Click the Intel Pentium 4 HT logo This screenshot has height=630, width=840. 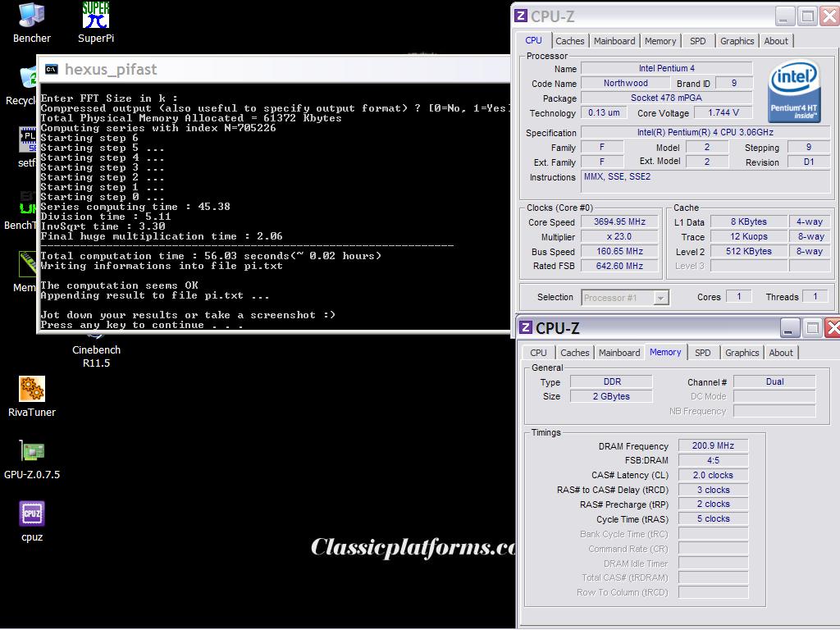point(794,91)
